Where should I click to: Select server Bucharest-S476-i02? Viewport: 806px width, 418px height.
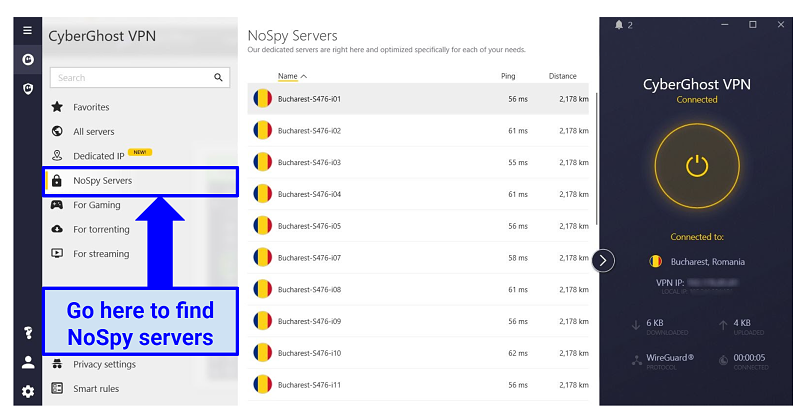418,131
